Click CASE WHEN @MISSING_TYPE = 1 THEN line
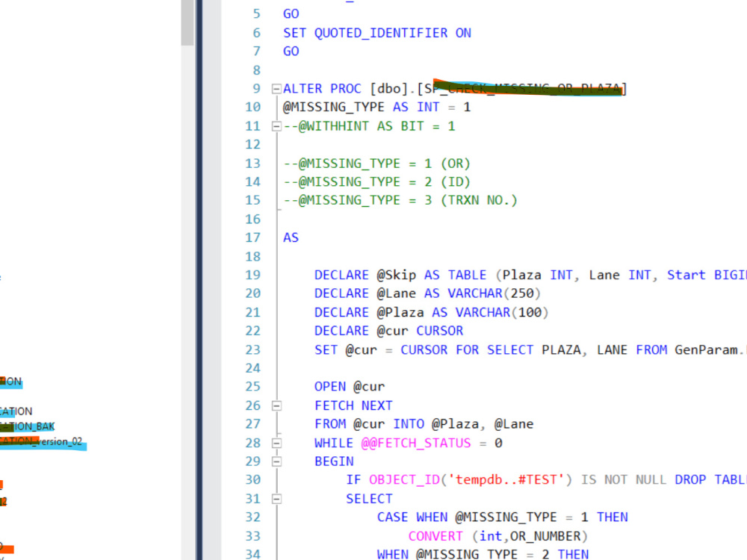747x560 pixels. point(502,517)
